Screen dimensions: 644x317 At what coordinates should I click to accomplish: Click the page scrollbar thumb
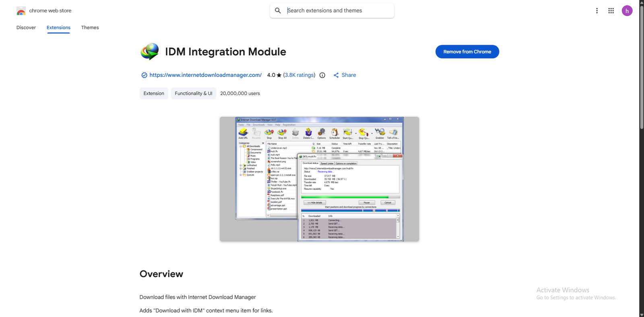(x=642, y=66)
